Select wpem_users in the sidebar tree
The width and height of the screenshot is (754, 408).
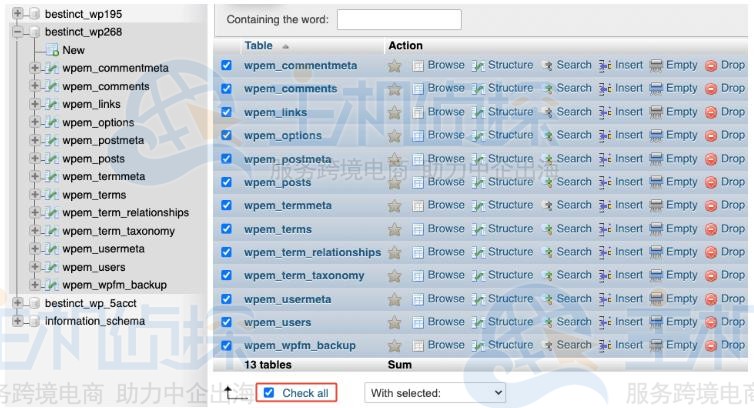pos(94,268)
